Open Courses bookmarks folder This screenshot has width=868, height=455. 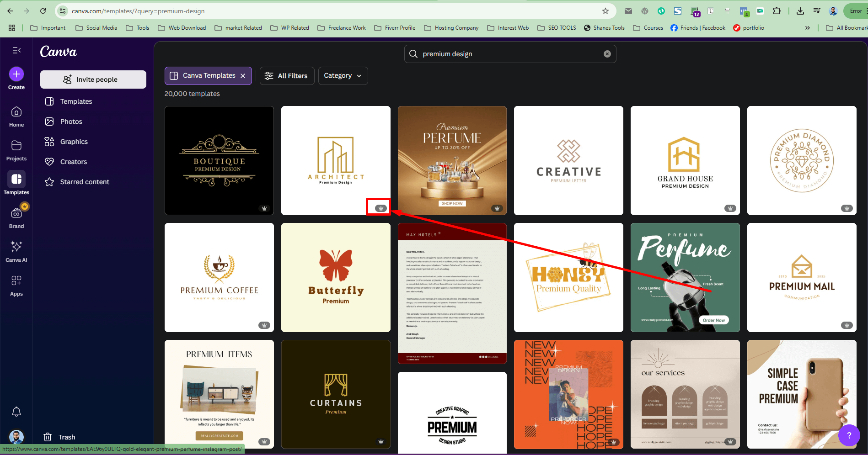[x=648, y=28]
